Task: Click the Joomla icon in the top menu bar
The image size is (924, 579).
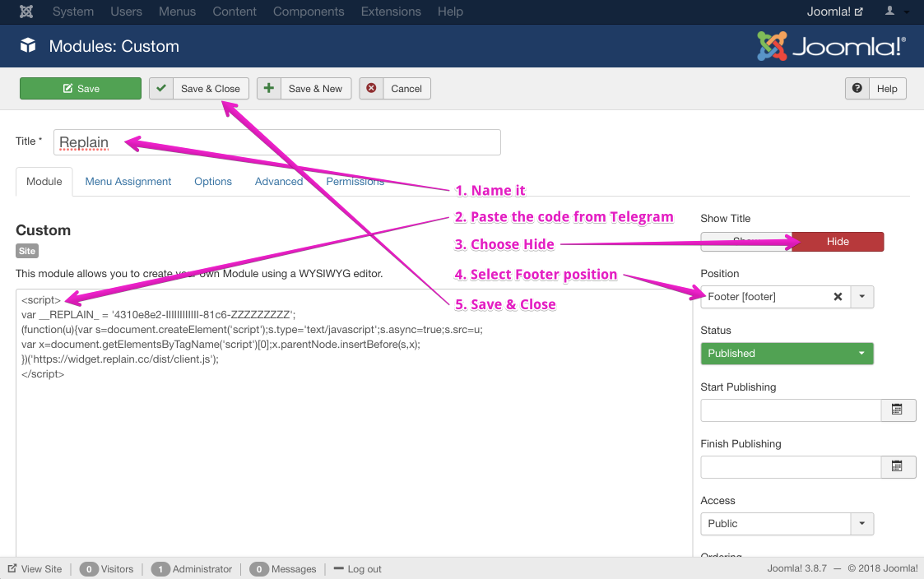Action: [x=26, y=12]
